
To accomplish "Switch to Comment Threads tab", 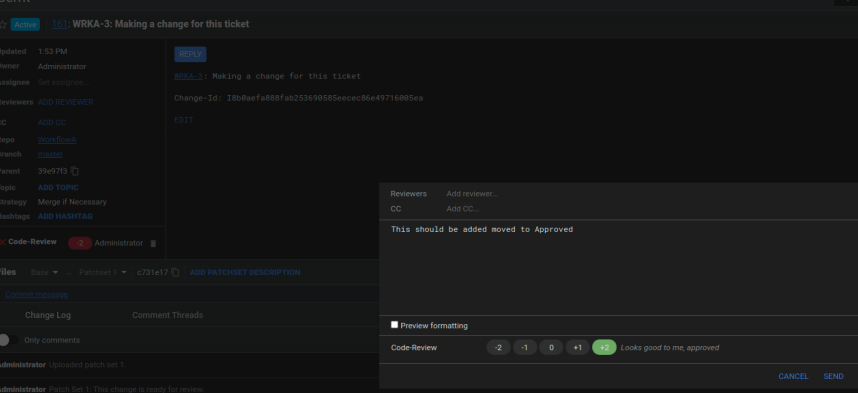I will point(167,315).
